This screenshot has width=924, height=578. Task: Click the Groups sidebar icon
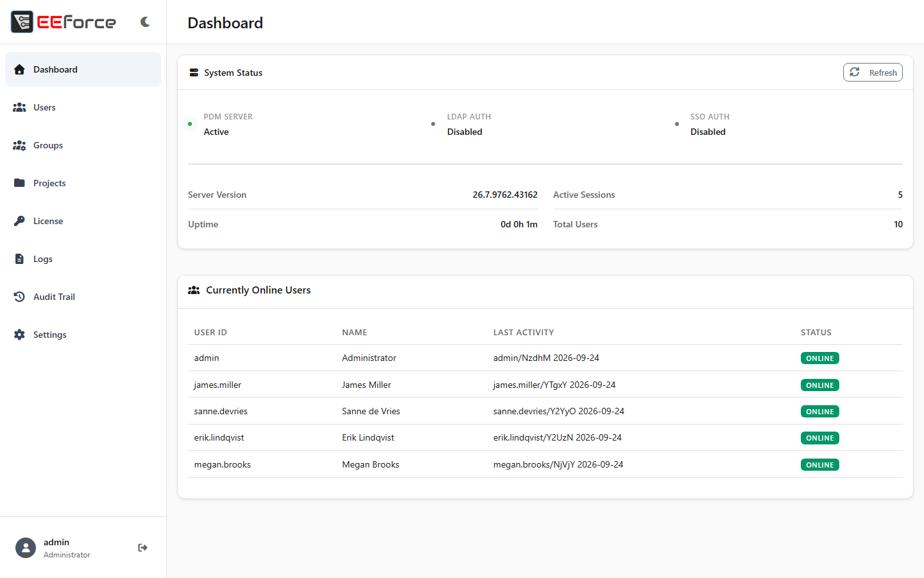[x=19, y=145]
